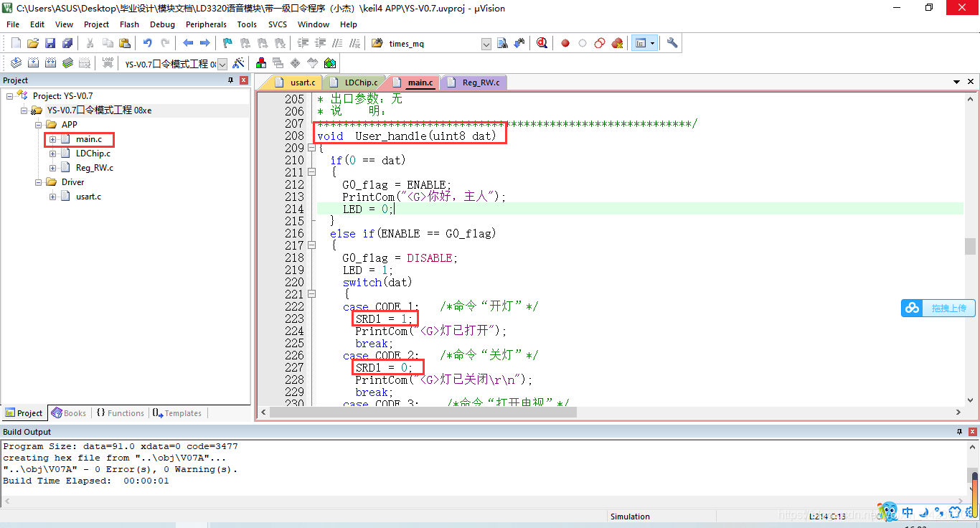Insert a breakpoint with the red dot

point(565,43)
